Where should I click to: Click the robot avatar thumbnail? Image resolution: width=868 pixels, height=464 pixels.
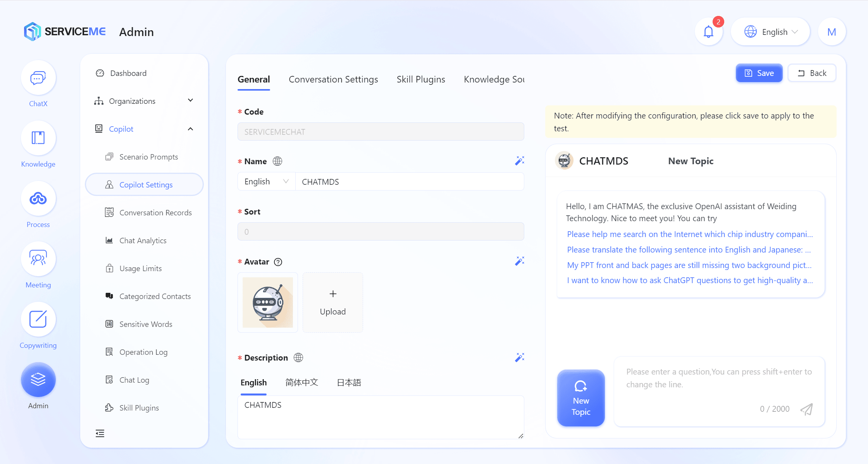coord(268,302)
